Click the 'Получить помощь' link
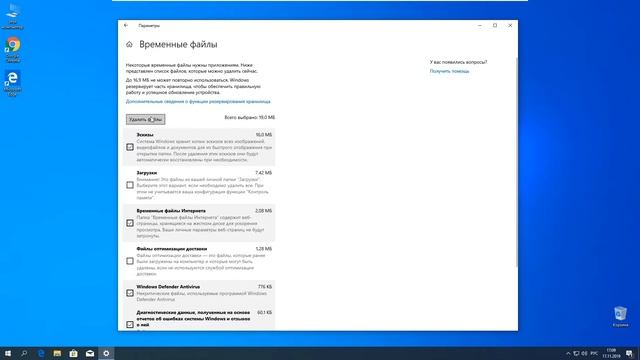The height and width of the screenshot is (360, 640). click(x=449, y=71)
